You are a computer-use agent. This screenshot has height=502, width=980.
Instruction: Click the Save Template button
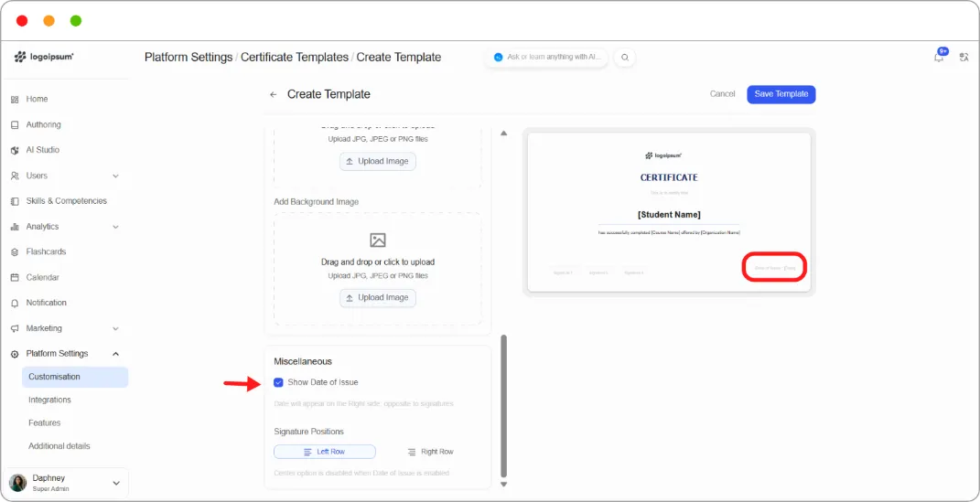[781, 94]
